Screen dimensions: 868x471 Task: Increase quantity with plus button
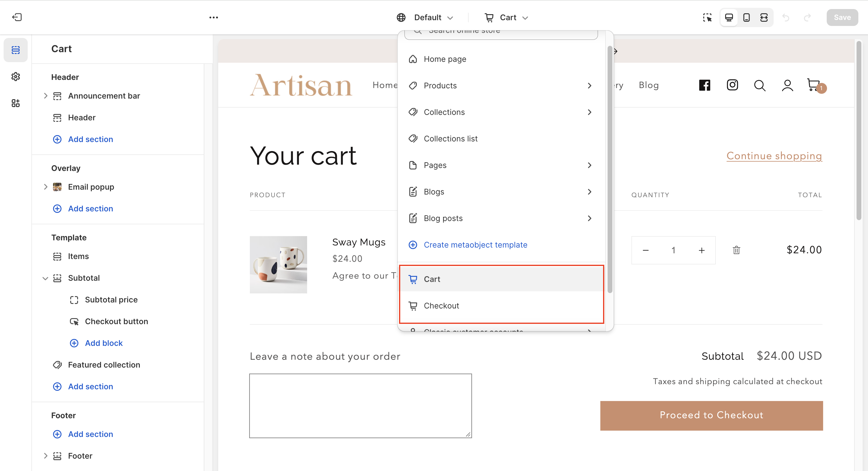point(702,250)
